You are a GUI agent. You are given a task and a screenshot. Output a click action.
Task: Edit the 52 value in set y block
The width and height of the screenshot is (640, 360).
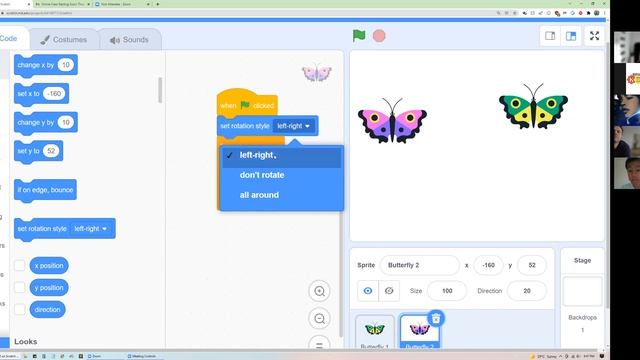51,151
